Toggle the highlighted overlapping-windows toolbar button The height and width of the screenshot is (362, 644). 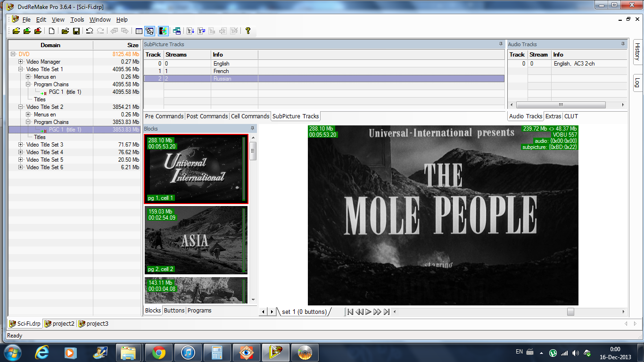click(149, 31)
